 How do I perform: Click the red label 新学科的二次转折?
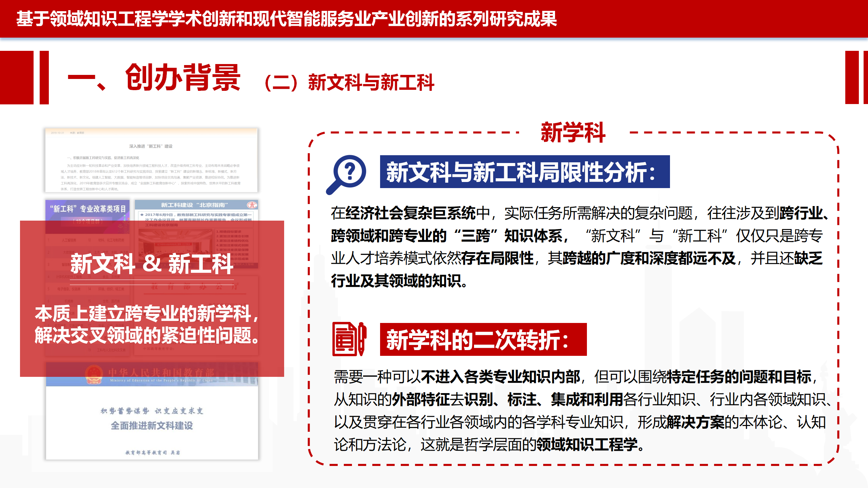[x=484, y=340]
